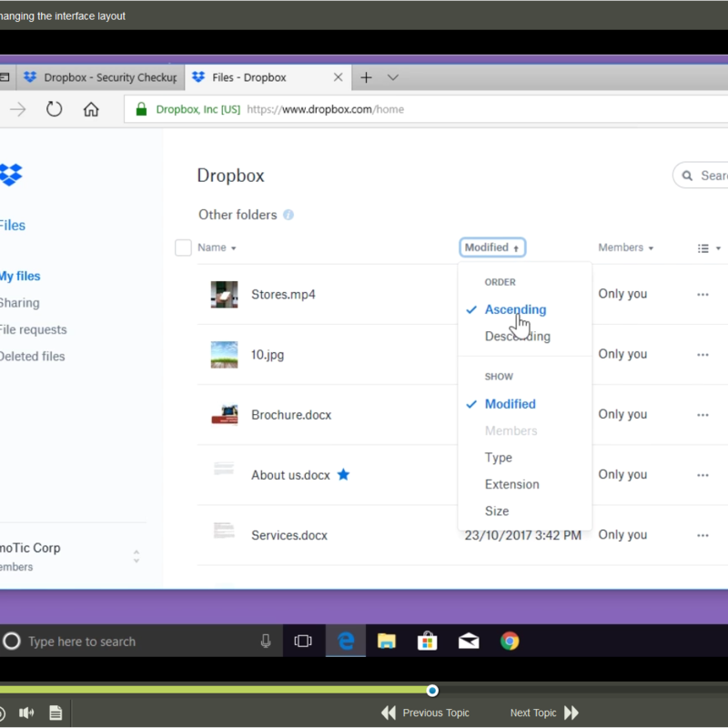Screen dimensions: 728x728
Task: Click the Dropbox search field
Action: (x=701, y=176)
